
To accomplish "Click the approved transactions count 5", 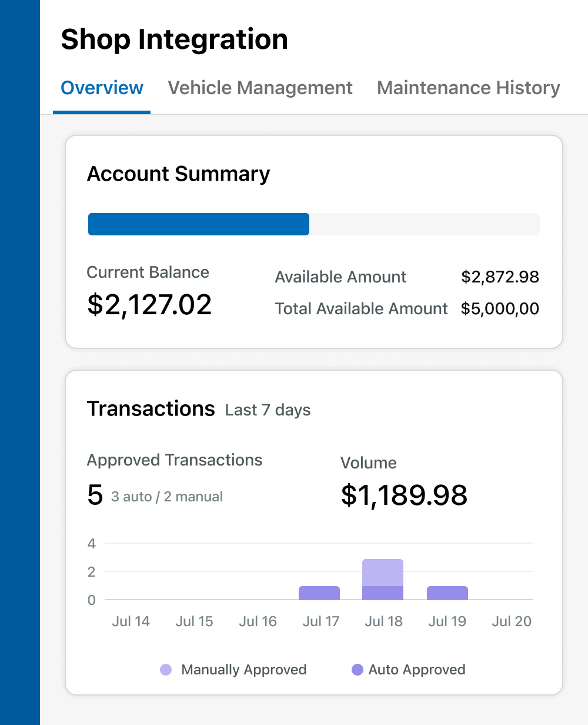I will coord(95,495).
